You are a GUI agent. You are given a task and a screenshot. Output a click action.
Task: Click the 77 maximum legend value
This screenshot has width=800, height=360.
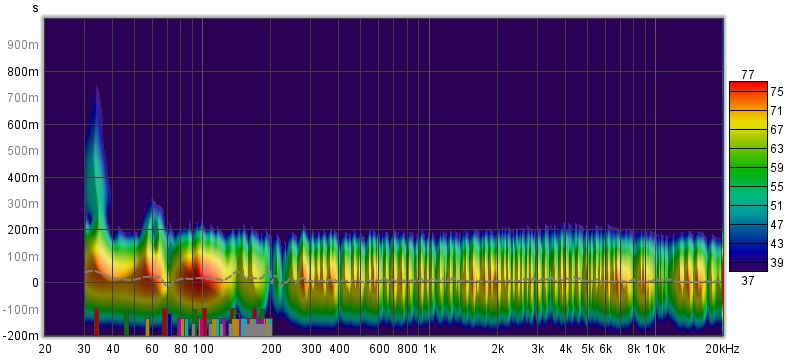click(747, 75)
